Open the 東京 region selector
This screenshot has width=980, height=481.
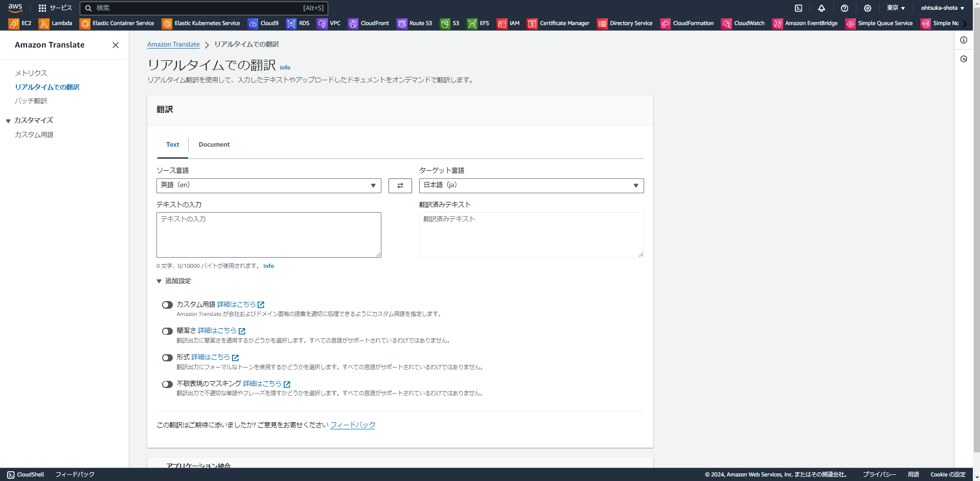pyautogui.click(x=896, y=8)
